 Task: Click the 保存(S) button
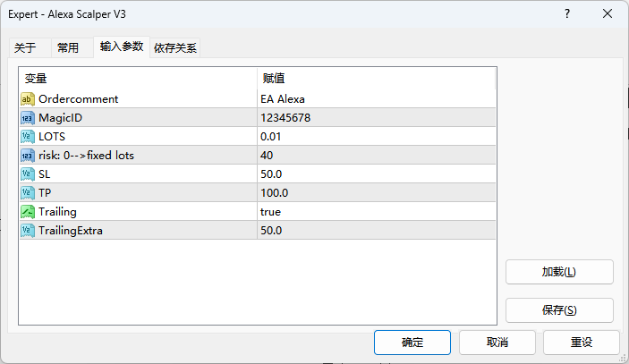click(x=559, y=310)
